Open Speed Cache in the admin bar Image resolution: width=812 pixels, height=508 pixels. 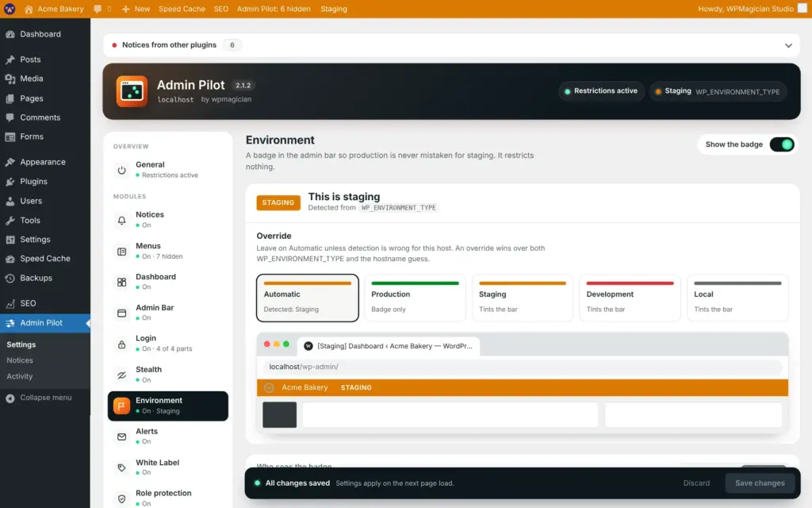pyautogui.click(x=182, y=9)
